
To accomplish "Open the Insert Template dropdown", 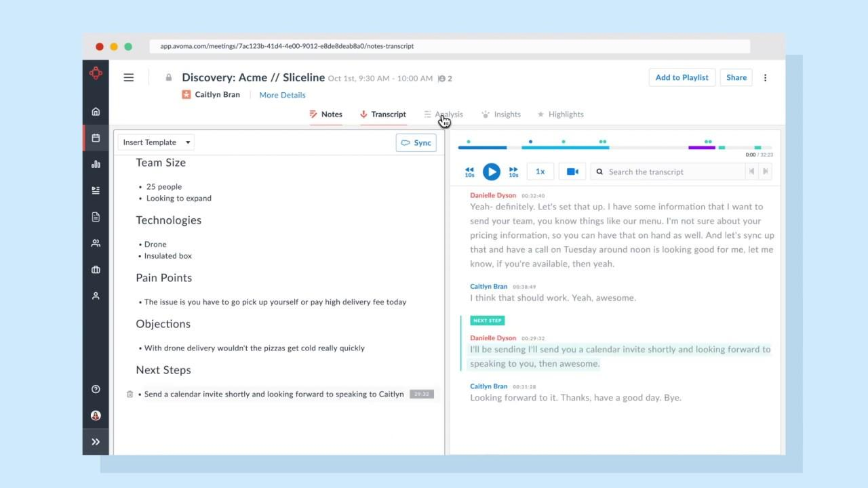I will 156,142.
